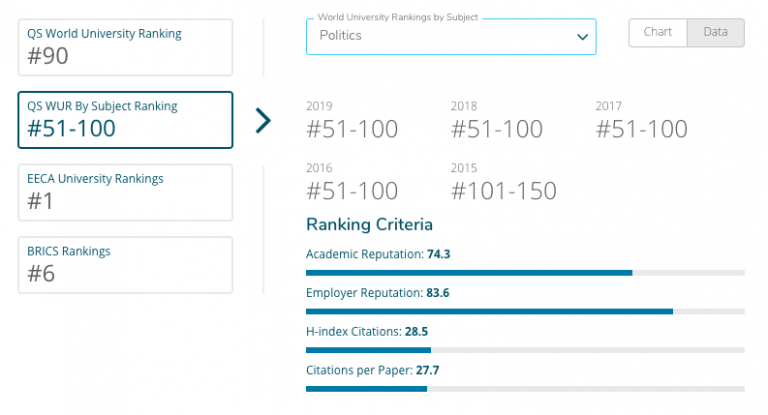Select QS World University Ranking card
The image size is (768, 415).
(x=125, y=47)
